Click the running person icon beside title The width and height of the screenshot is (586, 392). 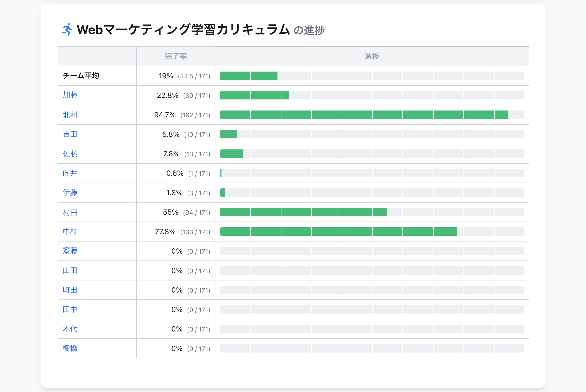click(67, 29)
